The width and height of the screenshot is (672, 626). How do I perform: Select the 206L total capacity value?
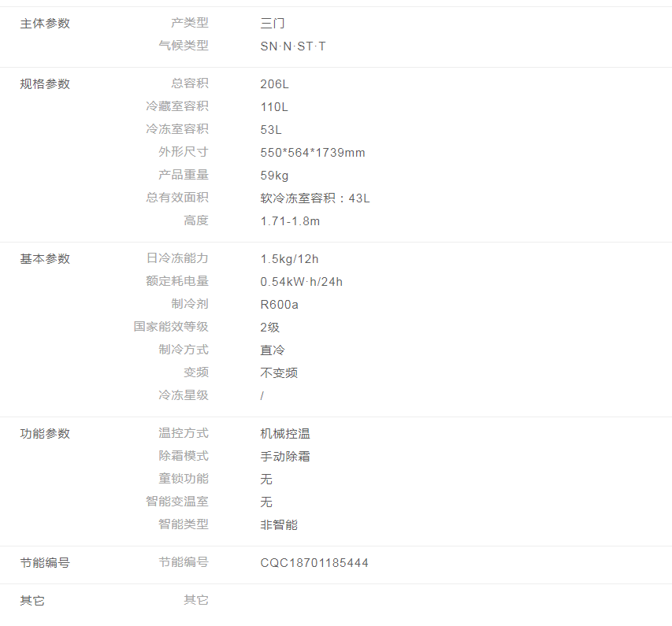tap(274, 84)
